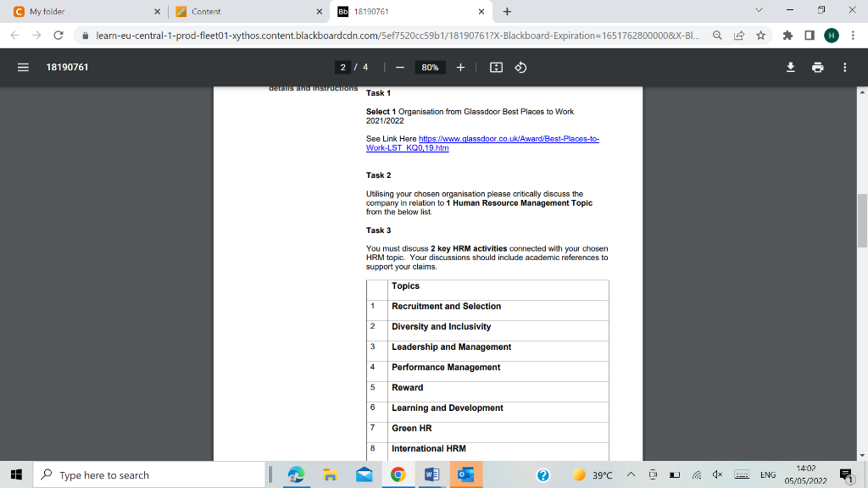
Task: Go forward in browser history
Action: coord(36,36)
